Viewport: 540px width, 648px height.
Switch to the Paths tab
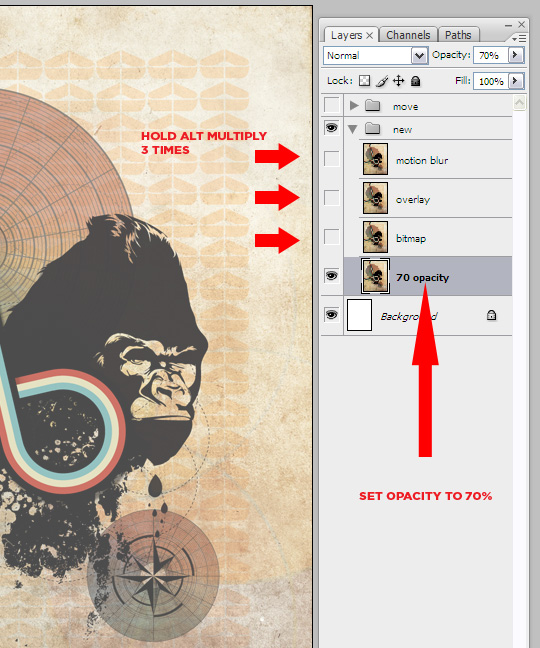click(458, 35)
